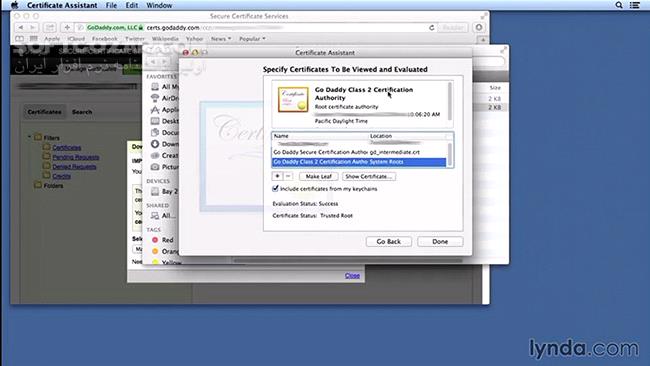Open the Window menu
This screenshot has height=366, width=650.
pos(159,5)
